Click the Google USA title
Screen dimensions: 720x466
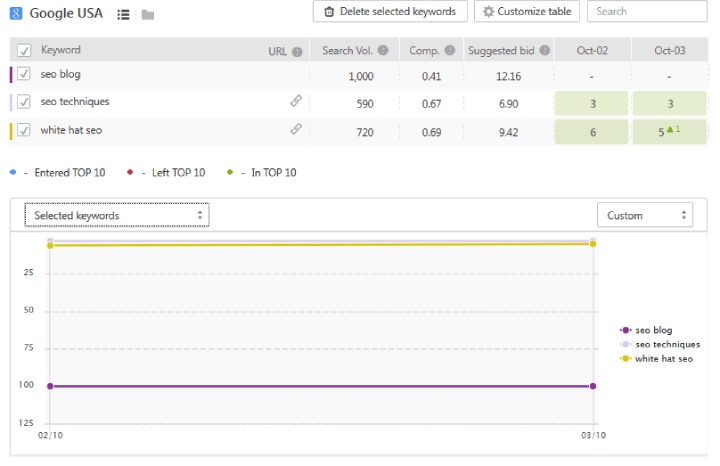66,13
